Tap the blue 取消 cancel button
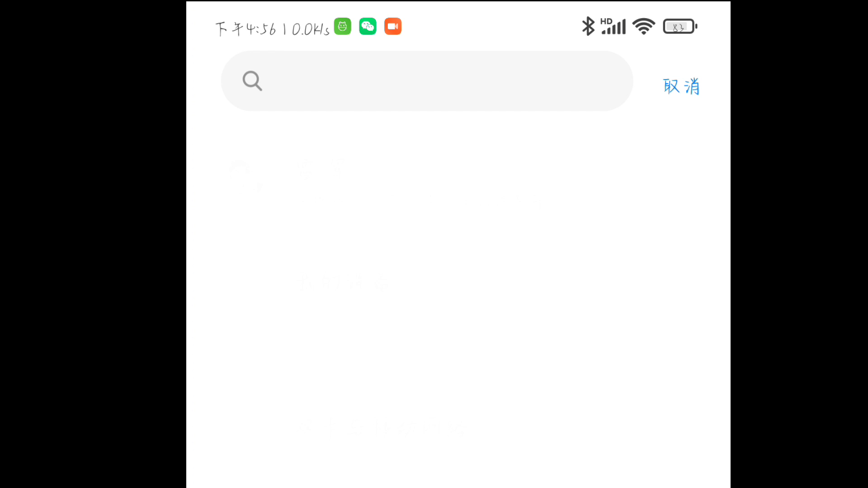 (x=681, y=86)
